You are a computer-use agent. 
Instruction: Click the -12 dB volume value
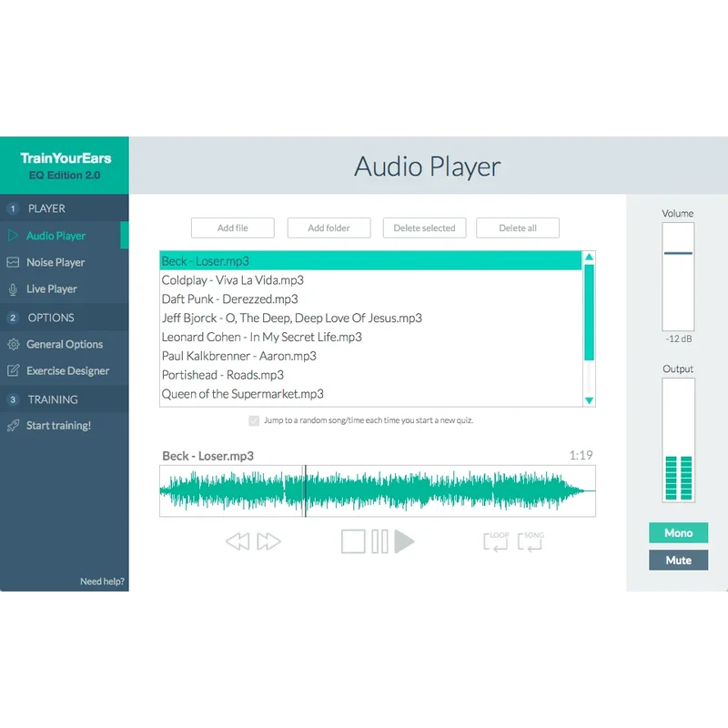tap(678, 339)
